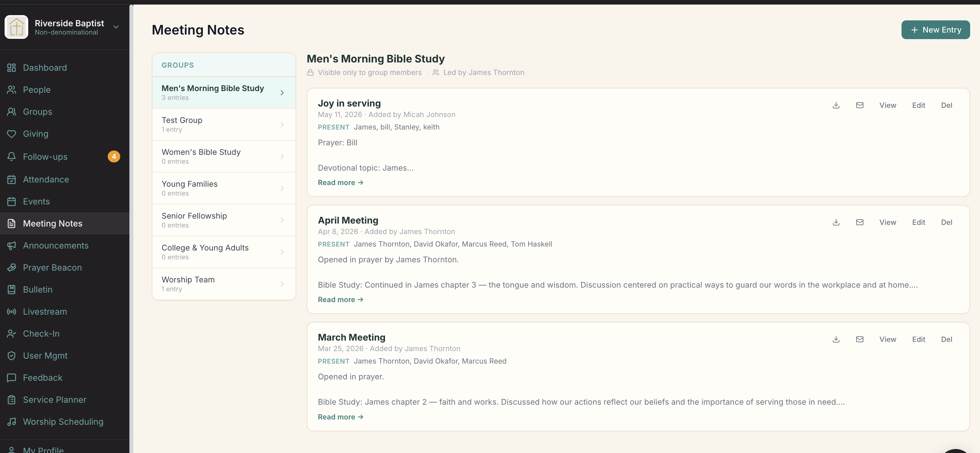Click the User Mgmt shield icon
980x453 pixels.
point(11,356)
